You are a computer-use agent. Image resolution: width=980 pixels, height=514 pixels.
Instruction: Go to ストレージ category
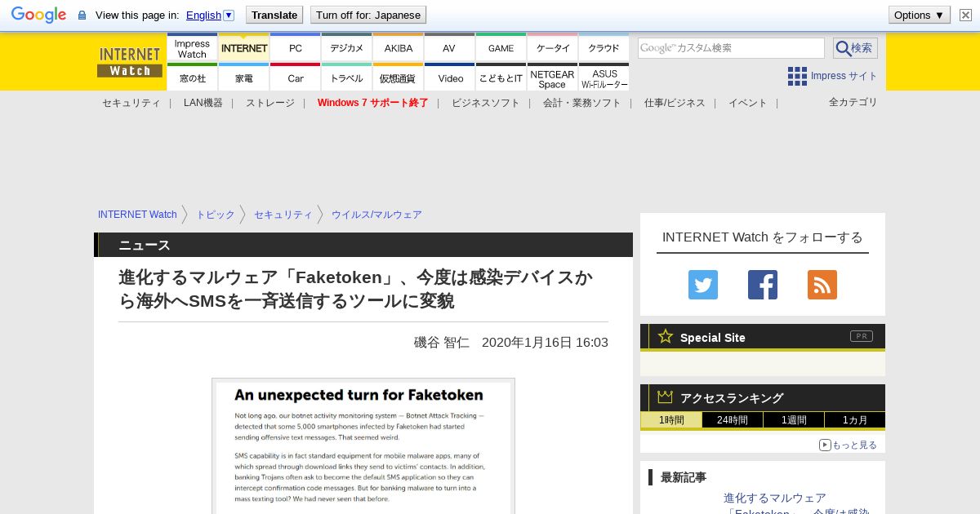click(270, 103)
